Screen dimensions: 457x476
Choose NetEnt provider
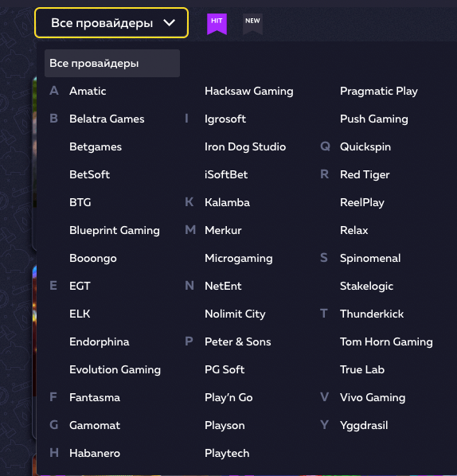click(223, 286)
